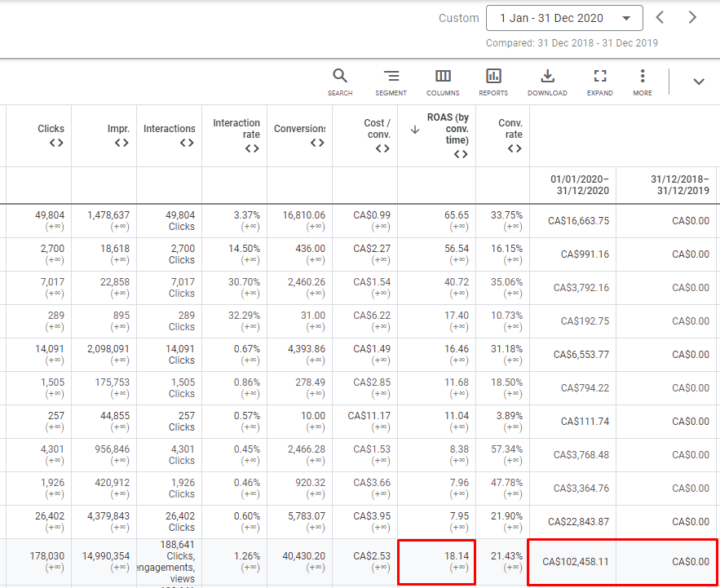The image size is (720, 588).
Task: Select the CA$16,663.75 cell
Action: point(578,221)
